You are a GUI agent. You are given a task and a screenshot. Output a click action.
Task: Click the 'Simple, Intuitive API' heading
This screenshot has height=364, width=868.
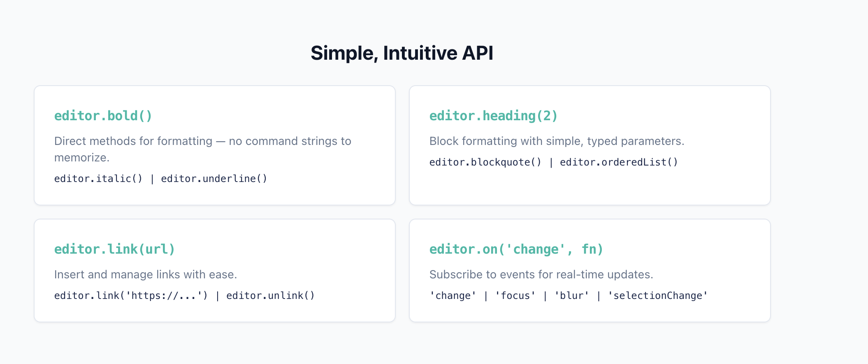coord(402,53)
